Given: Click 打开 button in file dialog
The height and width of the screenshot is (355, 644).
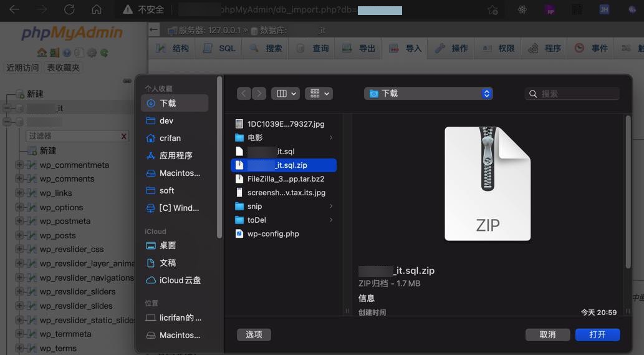Looking at the screenshot, I should [x=598, y=334].
